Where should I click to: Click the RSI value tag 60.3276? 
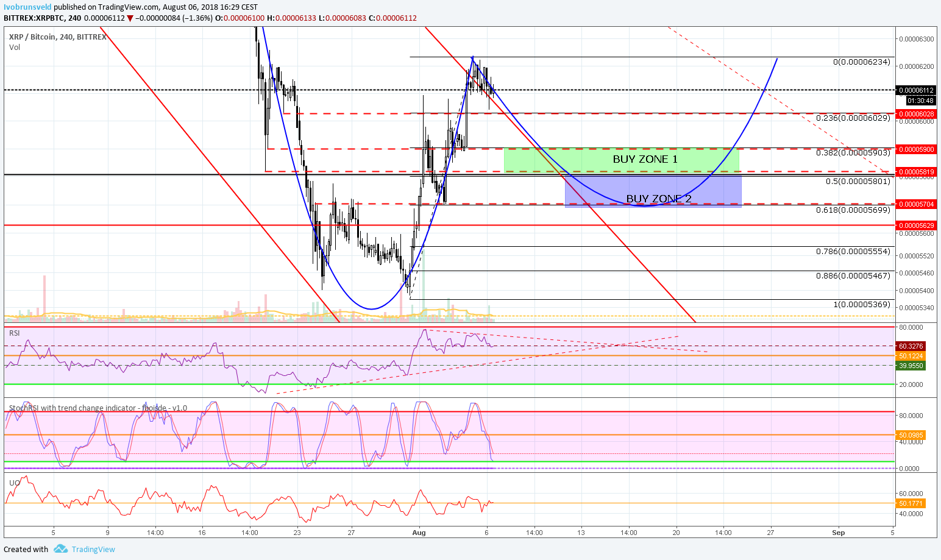911,346
